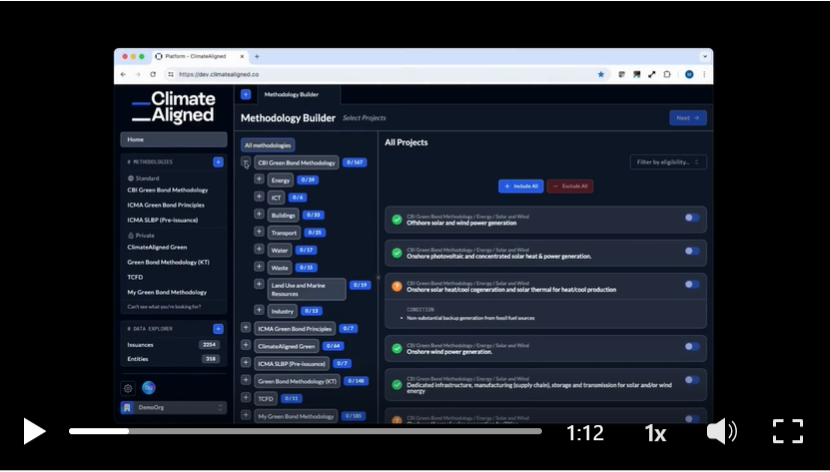Click the user avatar in sidebar
Image resolution: width=830 pixels, height=472 pixels.
(x=149, y=388)
